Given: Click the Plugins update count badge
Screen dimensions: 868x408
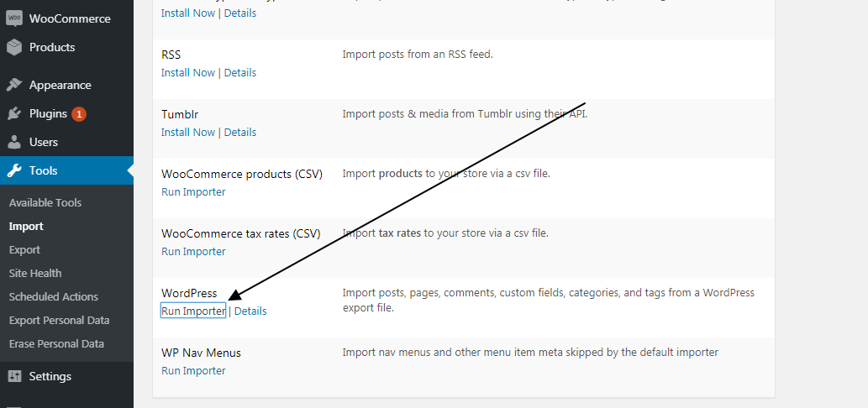Looking at the screenshot, I should [x=79, y=114].
